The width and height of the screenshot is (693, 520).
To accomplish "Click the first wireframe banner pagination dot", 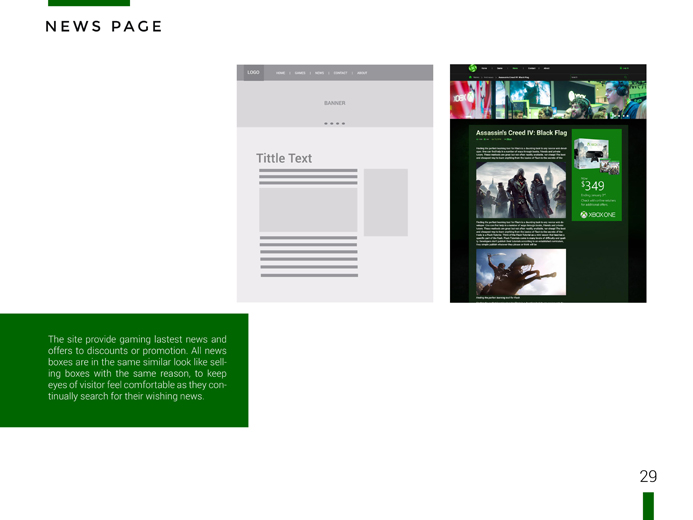I will (326, 123).
